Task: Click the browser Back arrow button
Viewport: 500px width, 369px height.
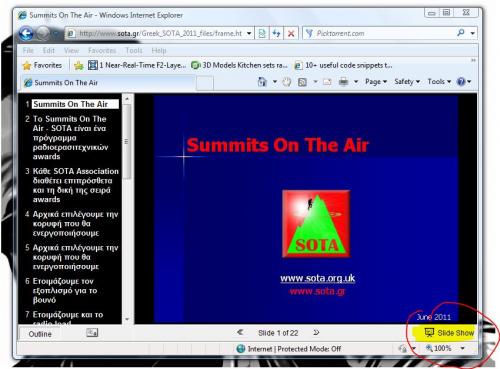Action: click(26, 33)
